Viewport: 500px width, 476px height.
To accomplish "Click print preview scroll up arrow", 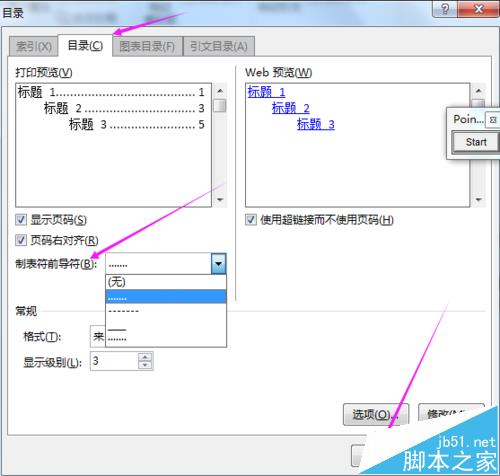I will pyautogui.click(x=220, y=91).
